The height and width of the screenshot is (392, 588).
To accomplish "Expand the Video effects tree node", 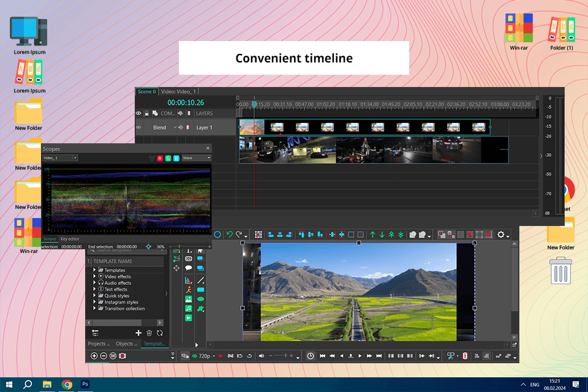I will point(94,276).
